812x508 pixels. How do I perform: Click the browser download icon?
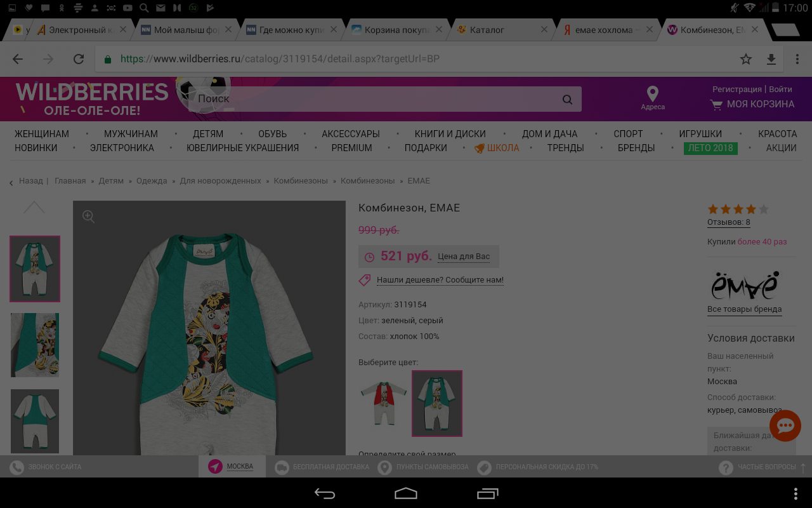click(x=771, y=59)
